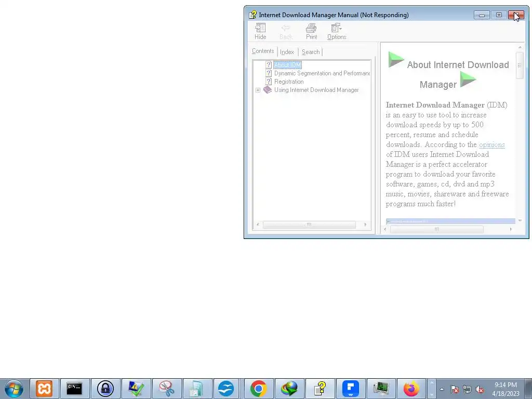This screenshot has width=532, height=399.
Task: Click the Print toolbar icon
Action: coord(311,32)
